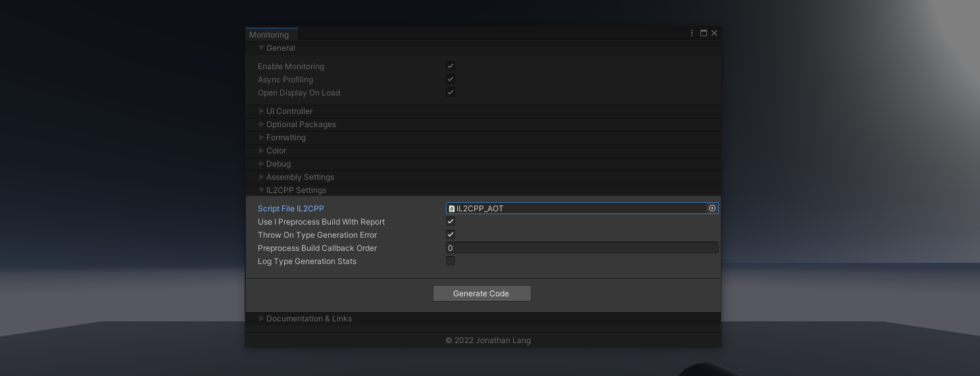Screen dimensions: 980x376
Task: Toggle Enable Monitoring checkbox
Action: click(451, 66)
